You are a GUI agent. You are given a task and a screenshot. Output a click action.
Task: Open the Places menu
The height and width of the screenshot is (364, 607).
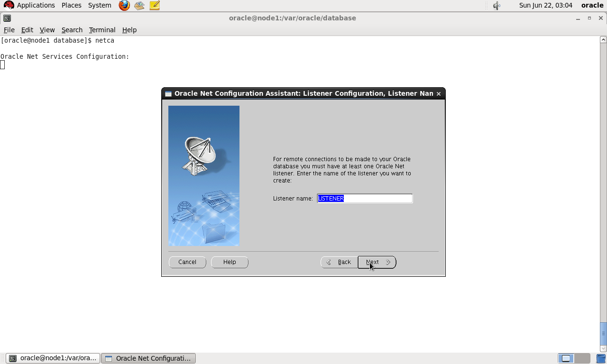[72, 5]
